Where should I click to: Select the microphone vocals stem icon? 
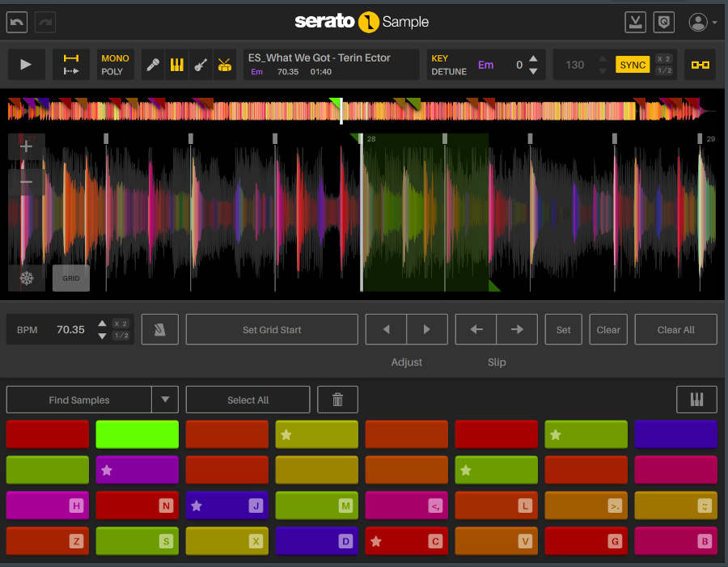[153, 66]
